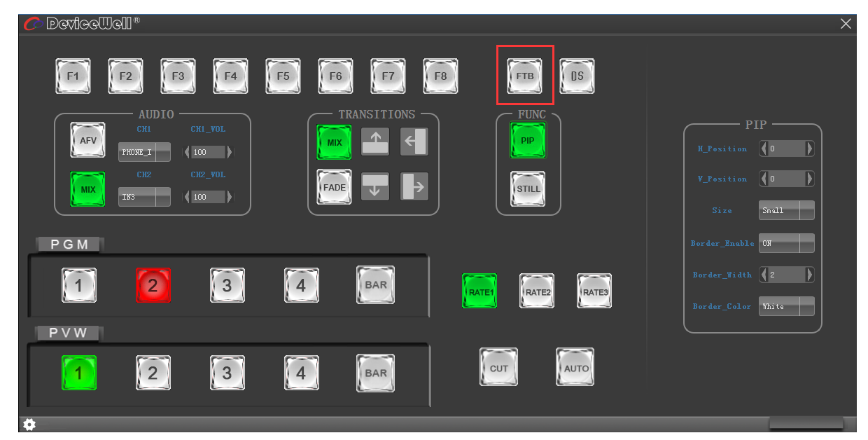868x440 pixels.
Task: Trigger the FTB fade-to-black button
Action: click(x=525, y=76)
